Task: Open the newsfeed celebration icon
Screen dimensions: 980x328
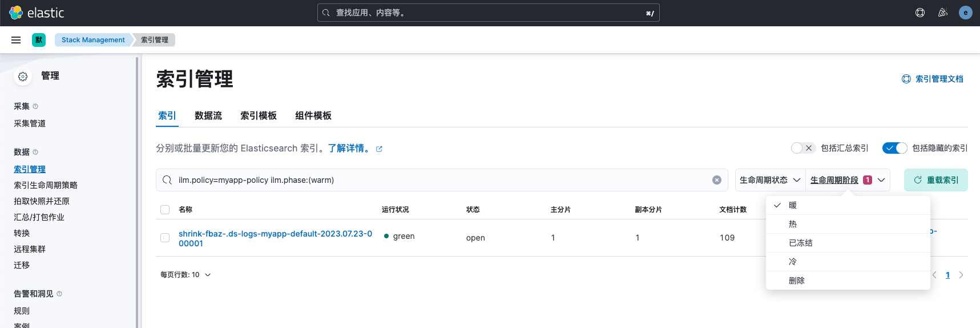Action: [943, 13]
